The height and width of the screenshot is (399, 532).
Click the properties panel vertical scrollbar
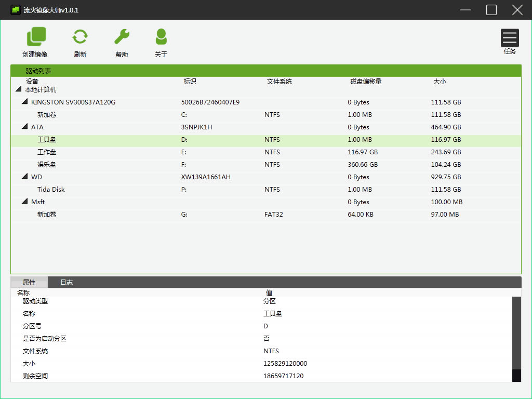click(516, 332)
